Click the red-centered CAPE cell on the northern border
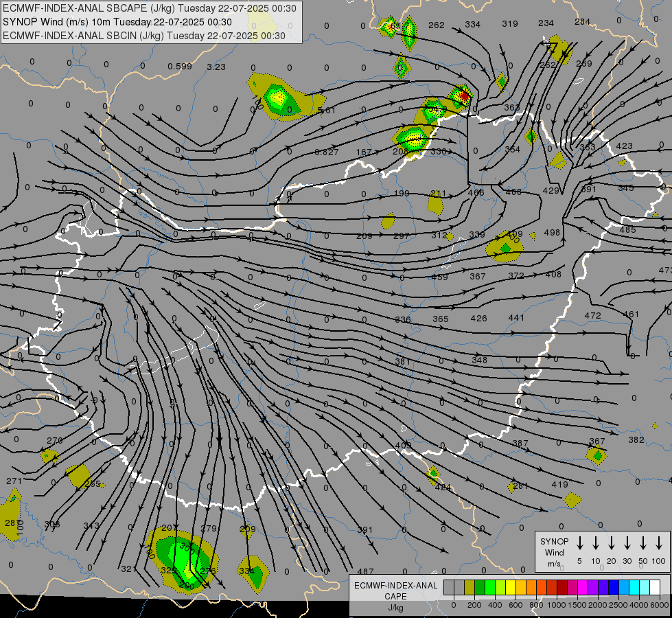 pyautogui.click(x=463, y=95)
